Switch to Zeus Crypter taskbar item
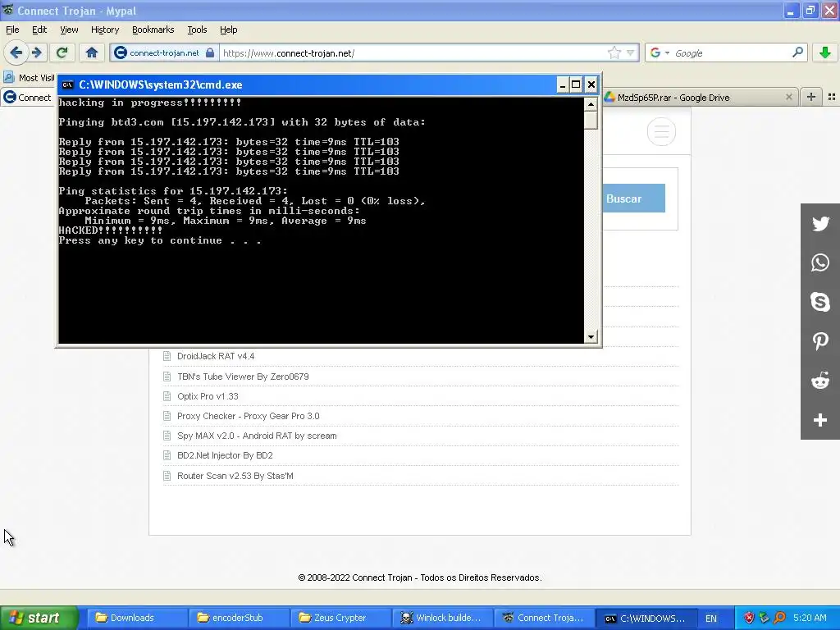 pos(340,618)
